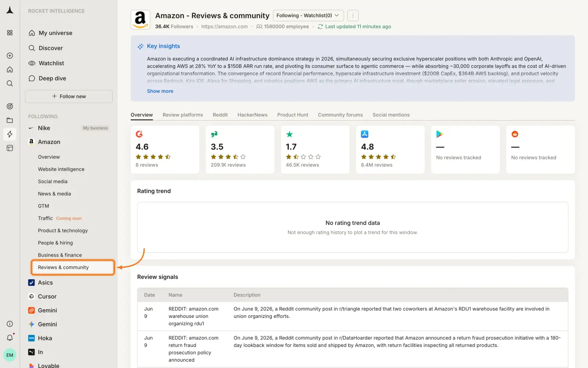Select Website intelligence under Amazon
Screen dimensions: 588x368
tap(61, 169)
